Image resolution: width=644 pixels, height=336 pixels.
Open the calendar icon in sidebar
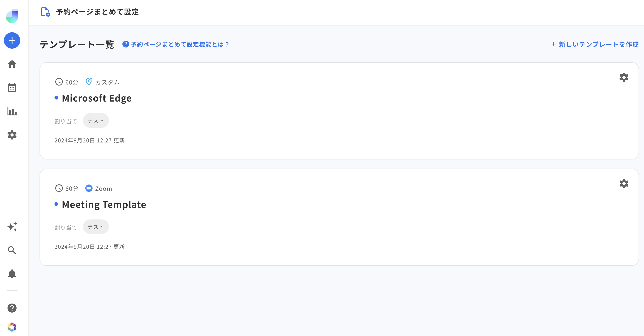point(12,88)
